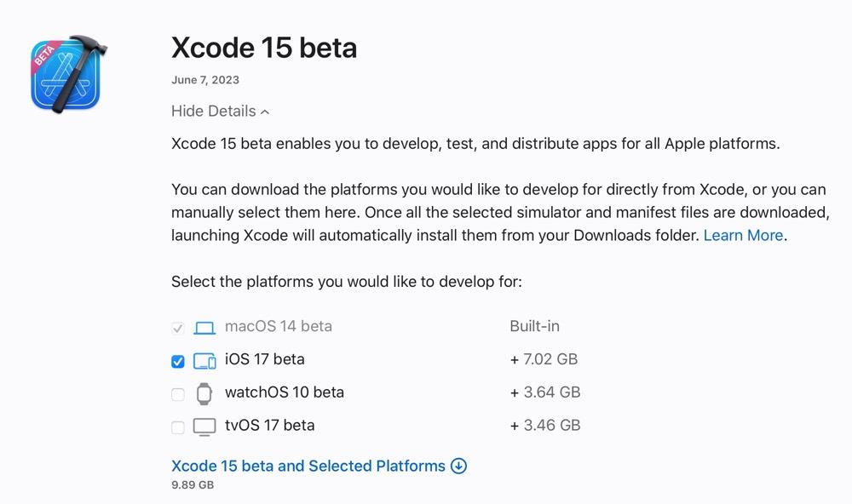Click the circular download arrow icon

point(458,466)
